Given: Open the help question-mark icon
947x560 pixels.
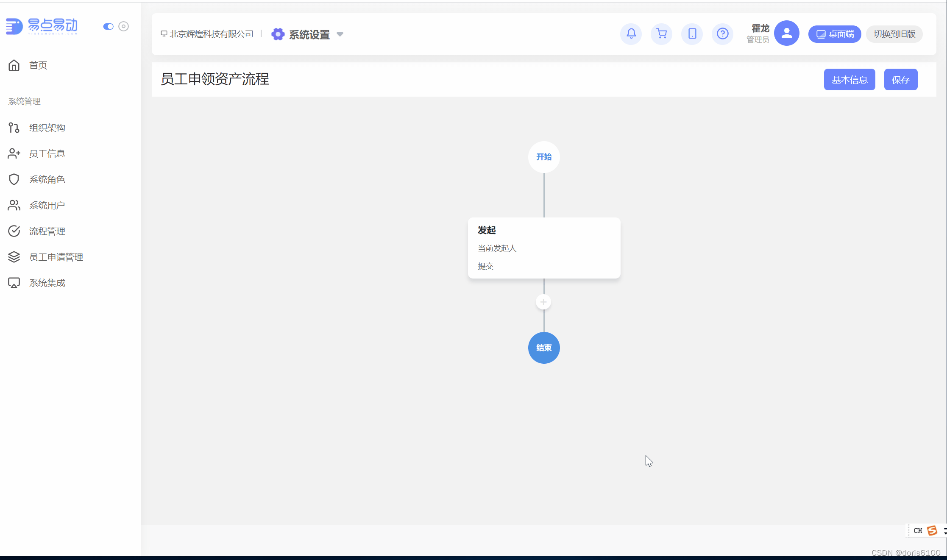Looking at the screenshot, I should 722,33.
